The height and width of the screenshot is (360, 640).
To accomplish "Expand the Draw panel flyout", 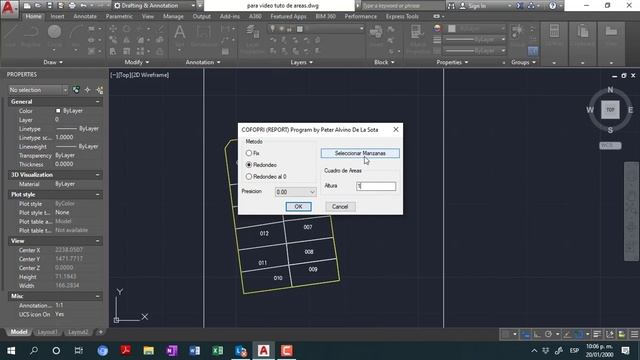I will [x=53, y=62].
